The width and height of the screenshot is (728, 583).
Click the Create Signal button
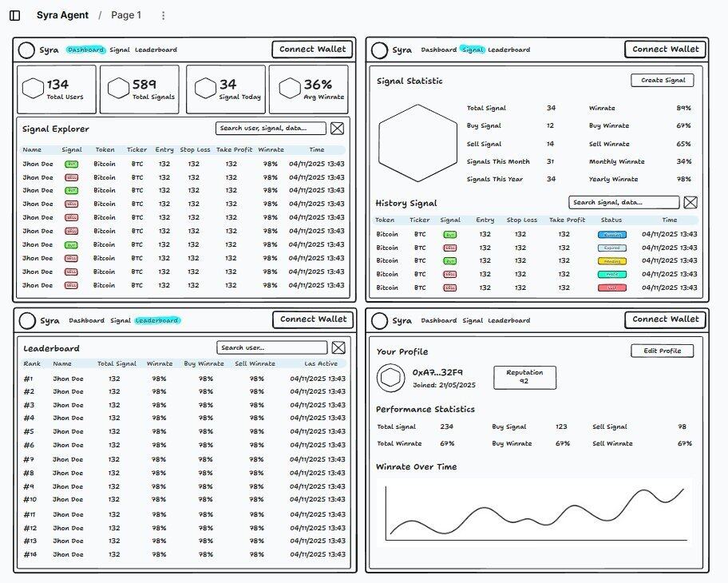coord(662,81)
